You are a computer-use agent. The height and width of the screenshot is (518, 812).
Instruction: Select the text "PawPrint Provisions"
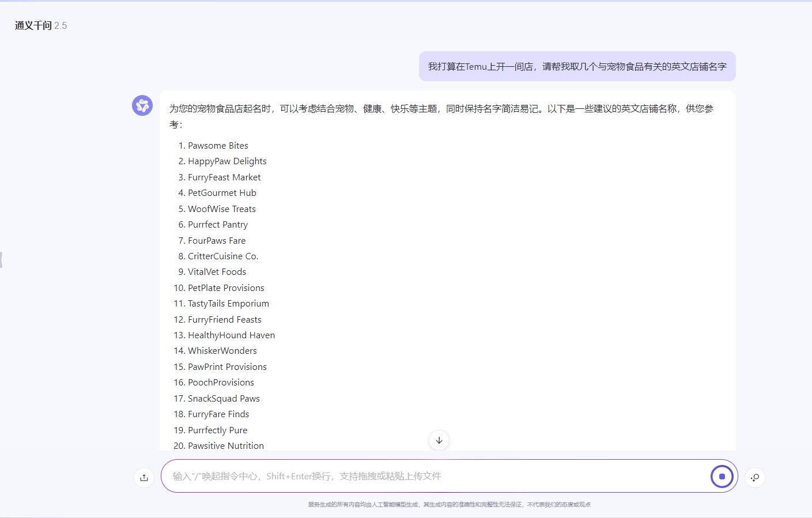(x=227, y=367)
